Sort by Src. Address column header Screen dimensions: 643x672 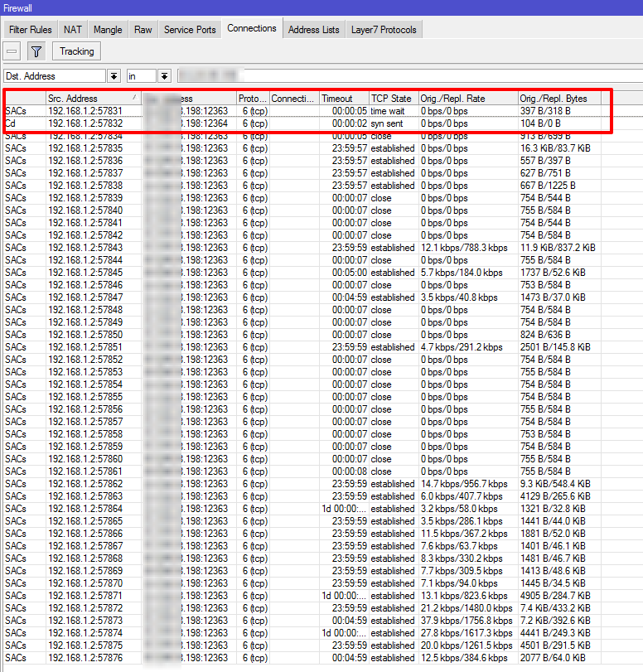94,99
